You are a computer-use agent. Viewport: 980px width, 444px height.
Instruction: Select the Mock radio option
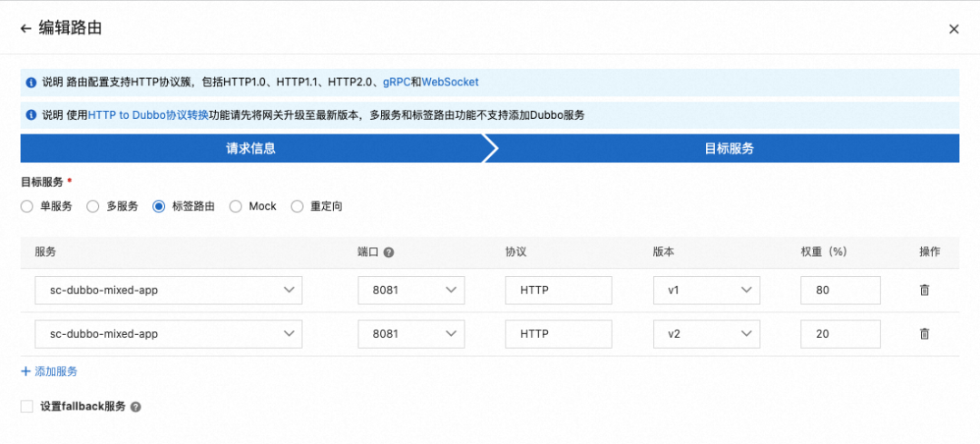pos(236,206)
